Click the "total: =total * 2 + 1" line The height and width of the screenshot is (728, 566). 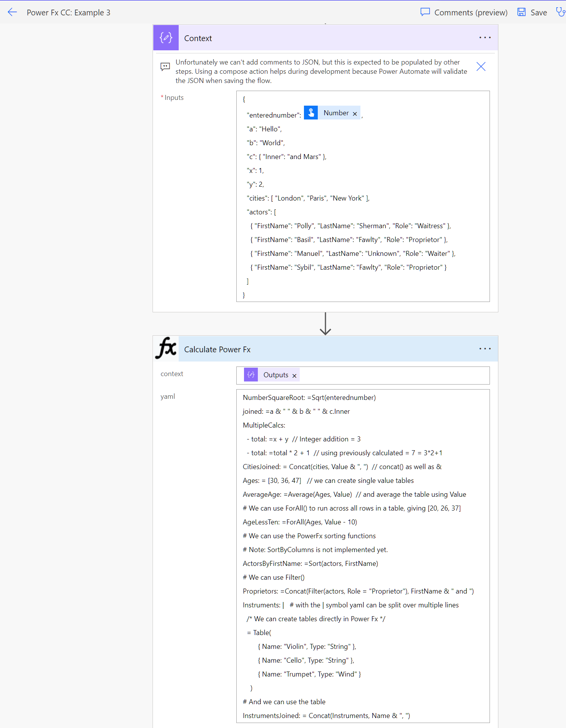(344, 453)
